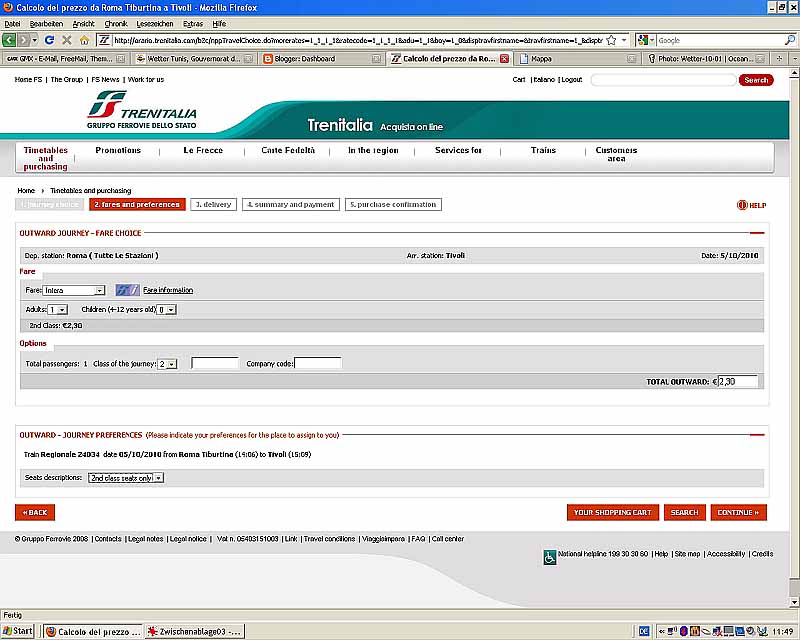Click the site search text box

point(663,80)
